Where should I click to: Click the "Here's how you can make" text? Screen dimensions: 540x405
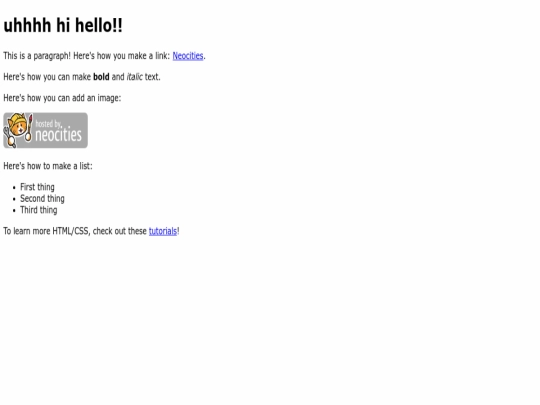point(47,77)
